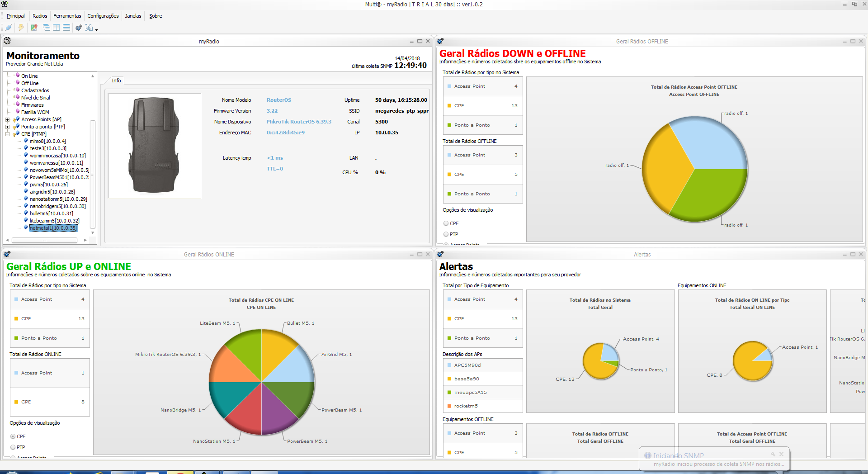Click the gears settings toolbar icon
The width and height of the screenshot is (868, 474).
(79, 28)
